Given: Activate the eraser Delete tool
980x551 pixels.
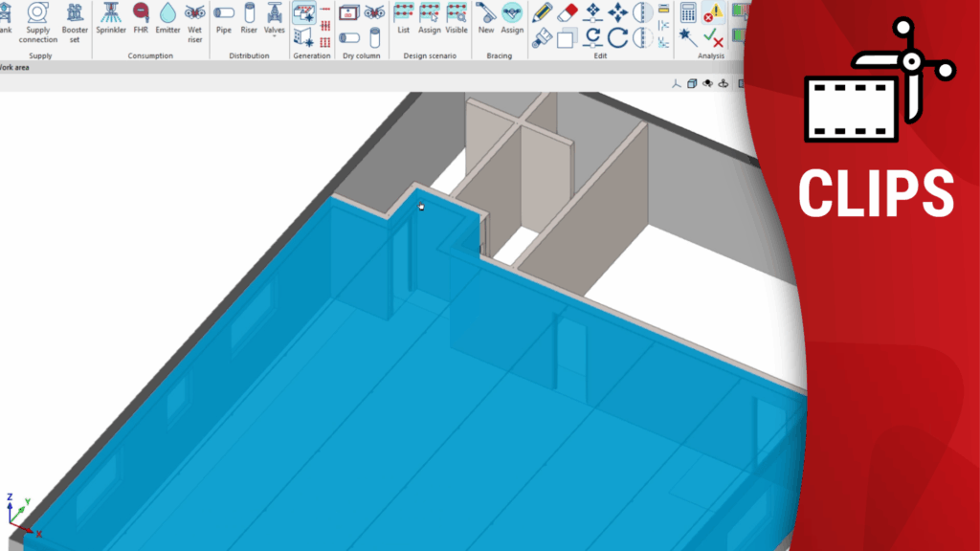Looking at the screenshot, I should coord(568,12).
